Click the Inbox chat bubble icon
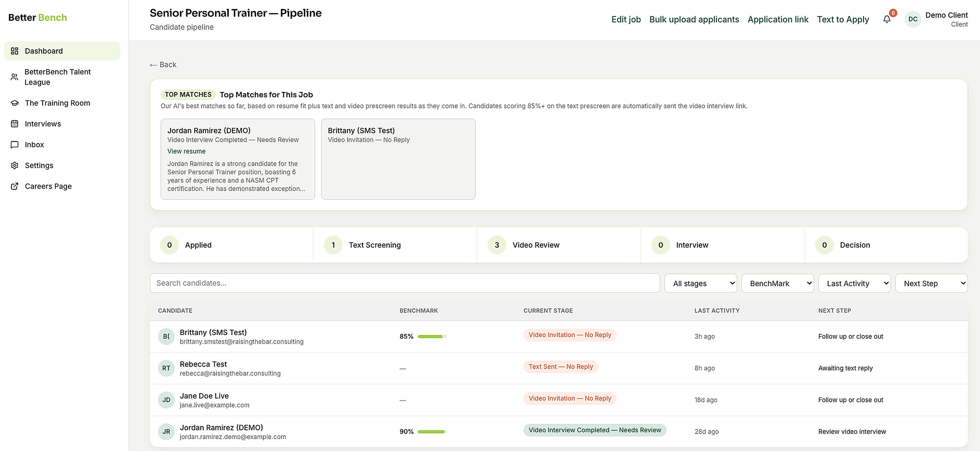Image resolution: width=980 pixels, height=451 pixels. pos(15,145)
